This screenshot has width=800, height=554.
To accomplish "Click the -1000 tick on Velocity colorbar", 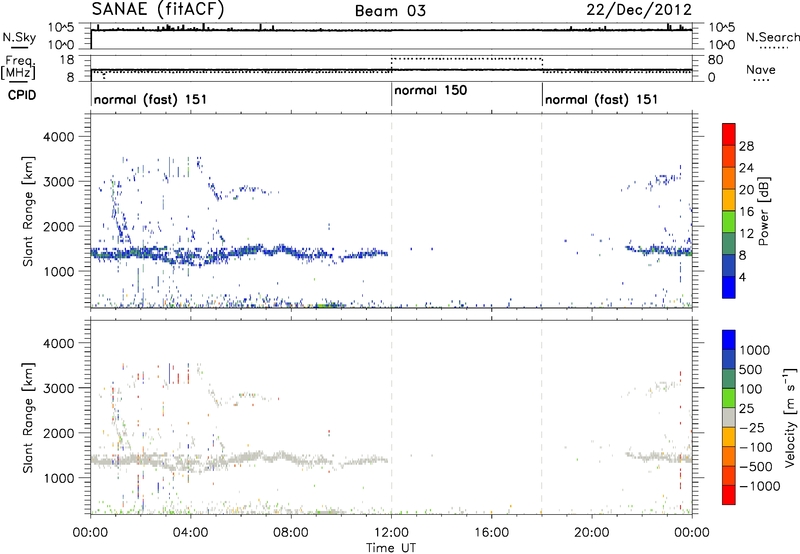I will click(x=759, y=486).
